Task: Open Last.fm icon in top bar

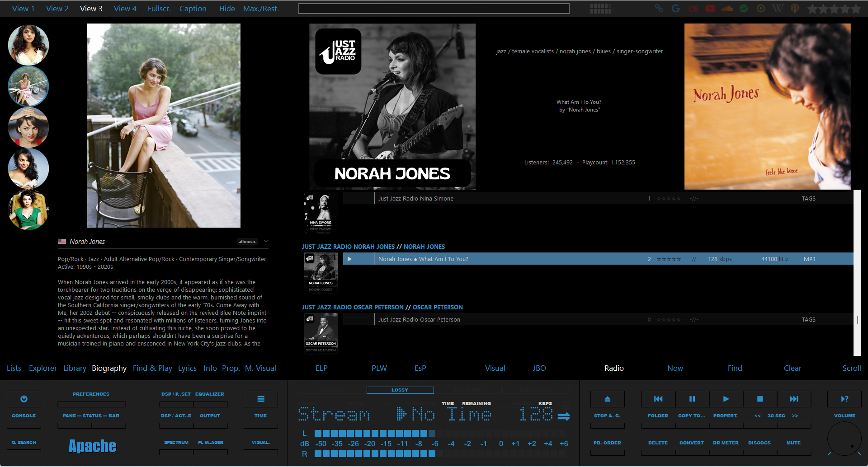Action: click(693, 8)
